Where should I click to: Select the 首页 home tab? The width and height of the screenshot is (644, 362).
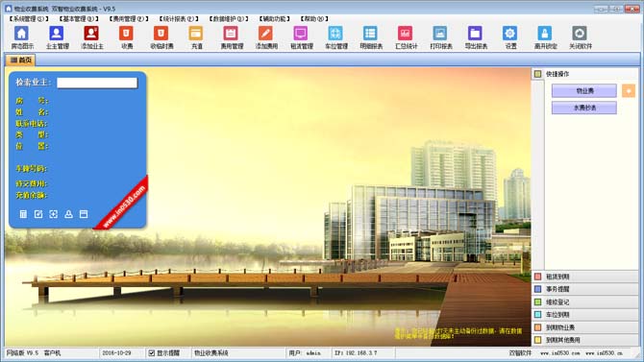pyautogui.click(x=20, y=60)
